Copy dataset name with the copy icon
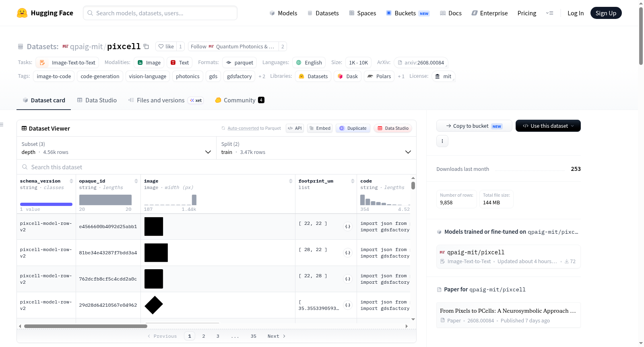Screen dimensions: 644x347 pyautogui.click(x=147, y=46)
